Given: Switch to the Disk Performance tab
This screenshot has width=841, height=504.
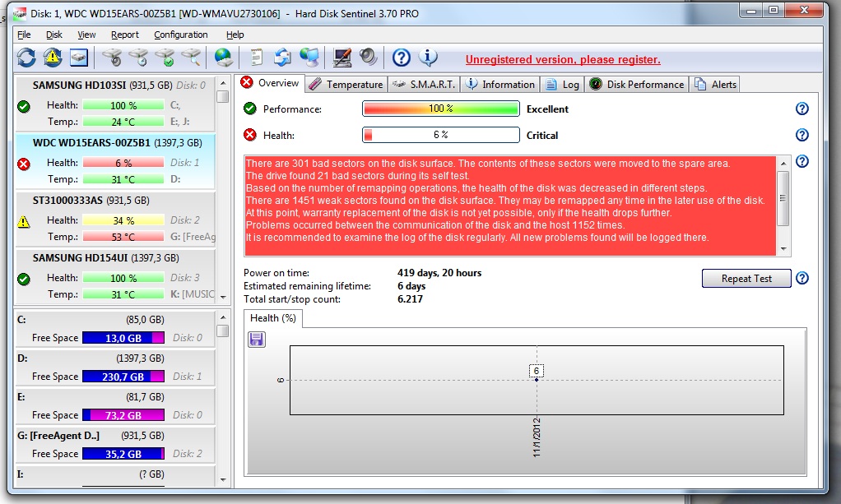Looking at the screenshot, I should coord(637,85).
